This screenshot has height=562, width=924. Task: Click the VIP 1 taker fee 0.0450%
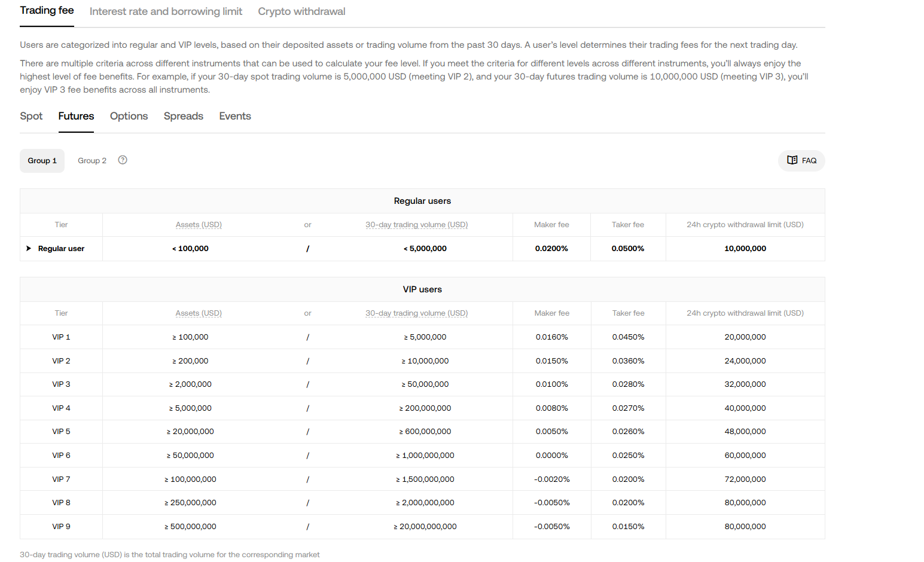coord(628,337)
